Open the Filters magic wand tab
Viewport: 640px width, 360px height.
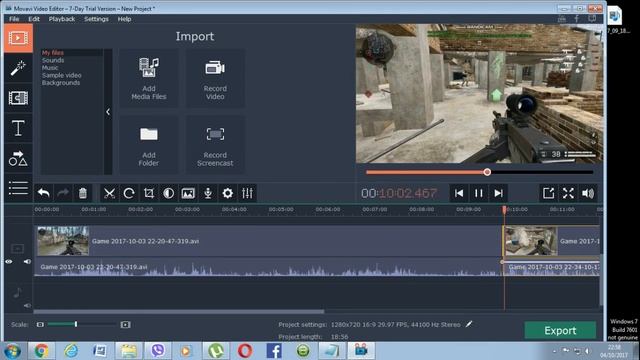point(18,68)
